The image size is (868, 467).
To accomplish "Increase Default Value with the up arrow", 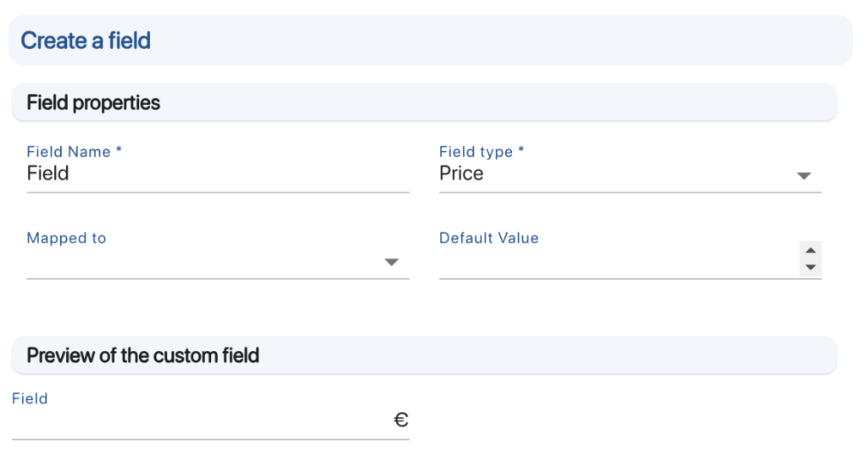I will click(x=810, y=251).
